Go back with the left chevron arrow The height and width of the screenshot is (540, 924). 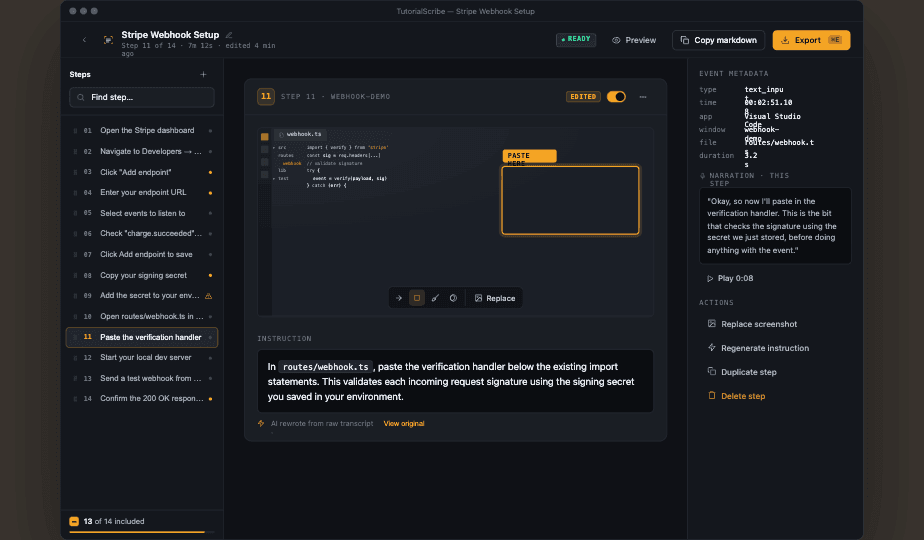pyautogui.click(x=84, y=40)
